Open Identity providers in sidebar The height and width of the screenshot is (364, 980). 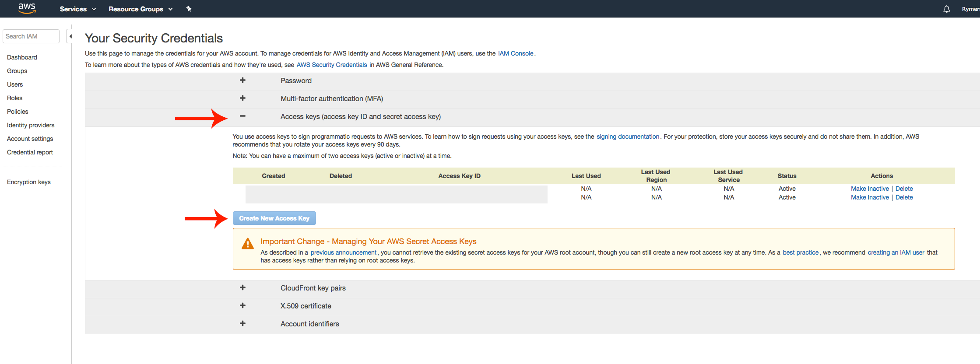31,125
